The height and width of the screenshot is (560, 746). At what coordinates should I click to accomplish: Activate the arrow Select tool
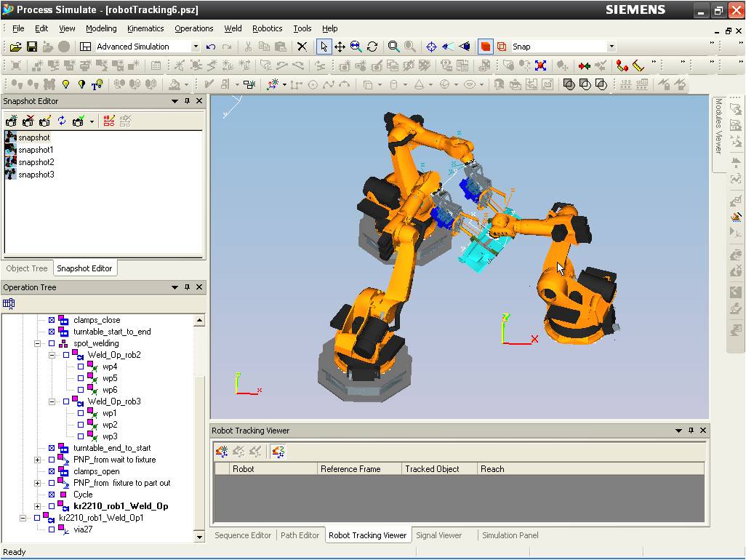(324, 47)
